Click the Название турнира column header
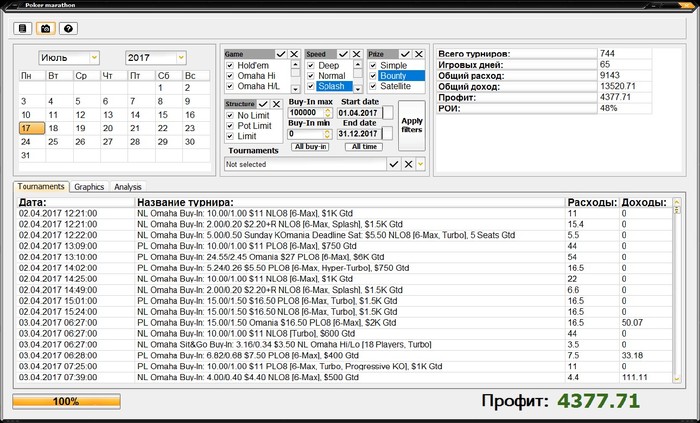This screenshot has height=423, width=700. coord(350,203)
